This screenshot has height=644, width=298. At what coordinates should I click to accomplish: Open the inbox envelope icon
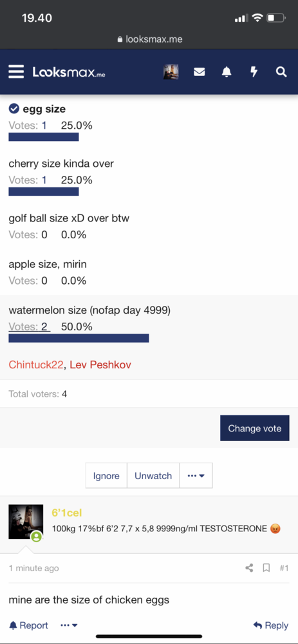click(x=199, y=72)
